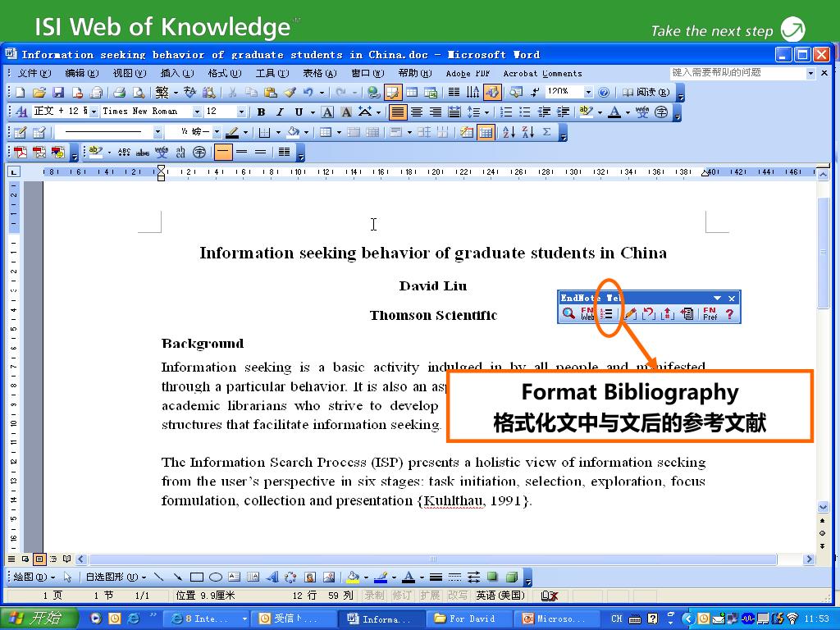Screen dimensions: 840x630
Task: Expand the 绘图 Draw menu dropdown
Action: click(x=34, y=577)
